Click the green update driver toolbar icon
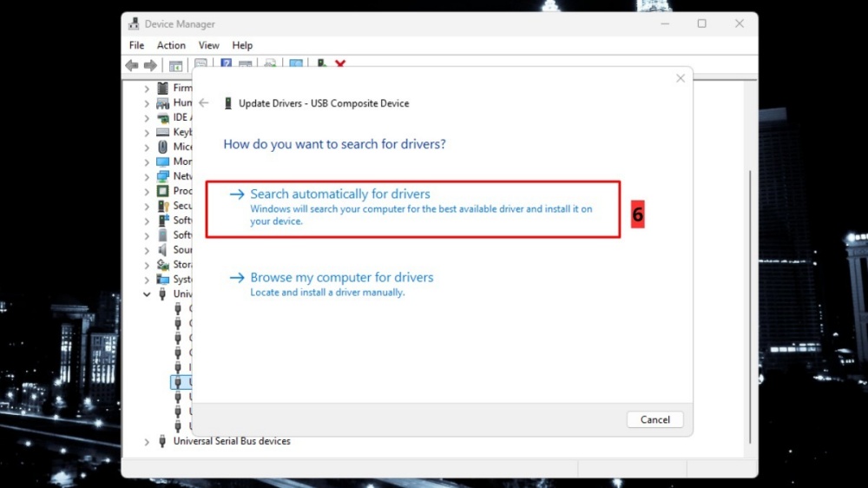 (x=322, y=64)
